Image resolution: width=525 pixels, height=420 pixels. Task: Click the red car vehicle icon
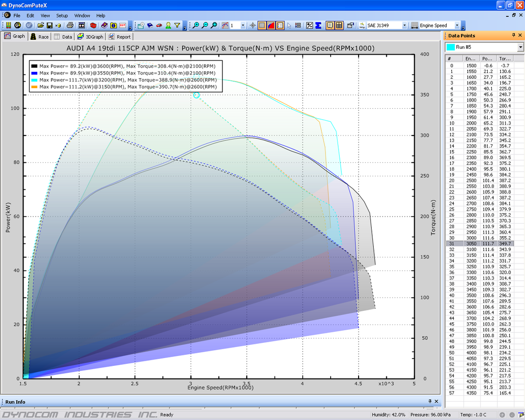click(159, 25)
